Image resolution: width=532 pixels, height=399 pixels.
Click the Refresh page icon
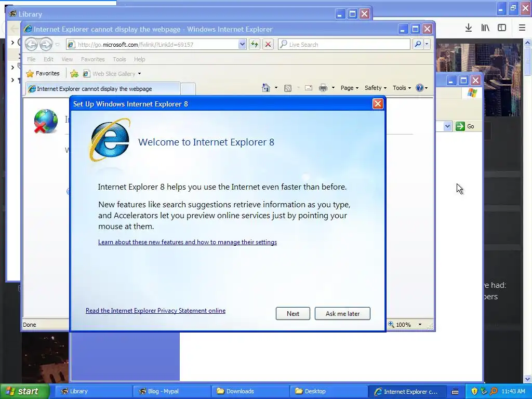click(255, 45)
